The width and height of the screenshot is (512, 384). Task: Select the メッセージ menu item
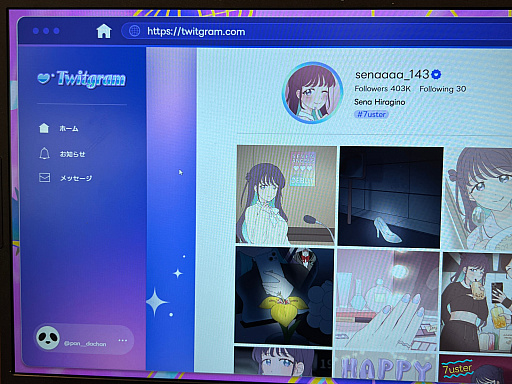pyautogui.click(x=76, y=178)
